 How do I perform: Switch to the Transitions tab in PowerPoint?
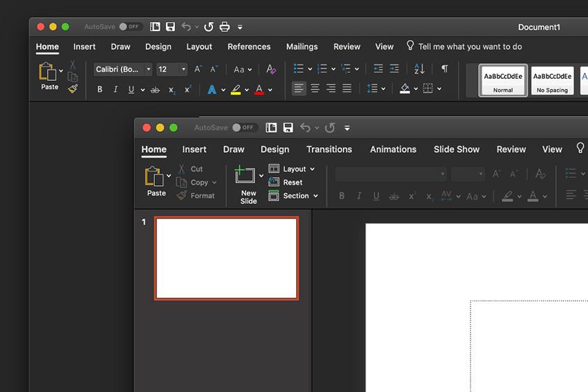[x=329, y=149]
